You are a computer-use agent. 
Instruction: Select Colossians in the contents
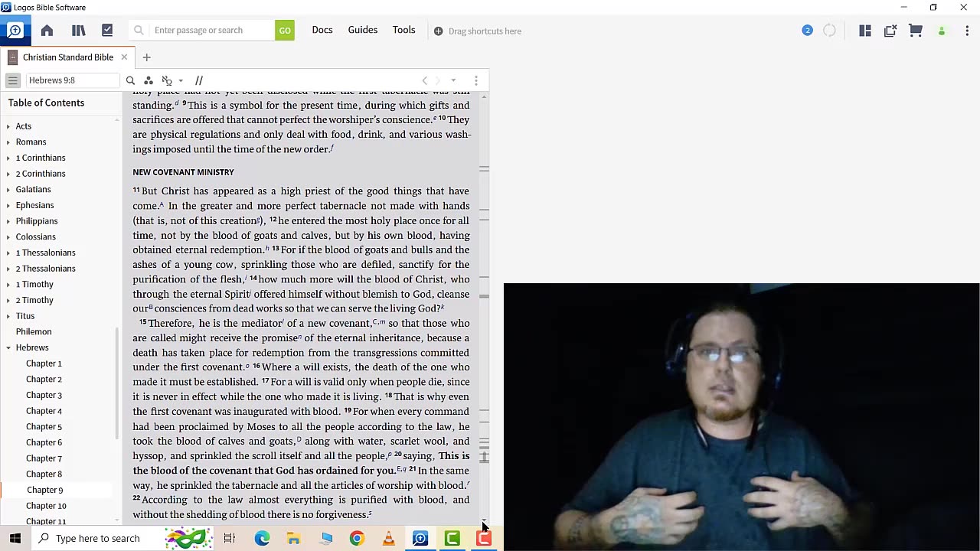[x=36, y=236]
